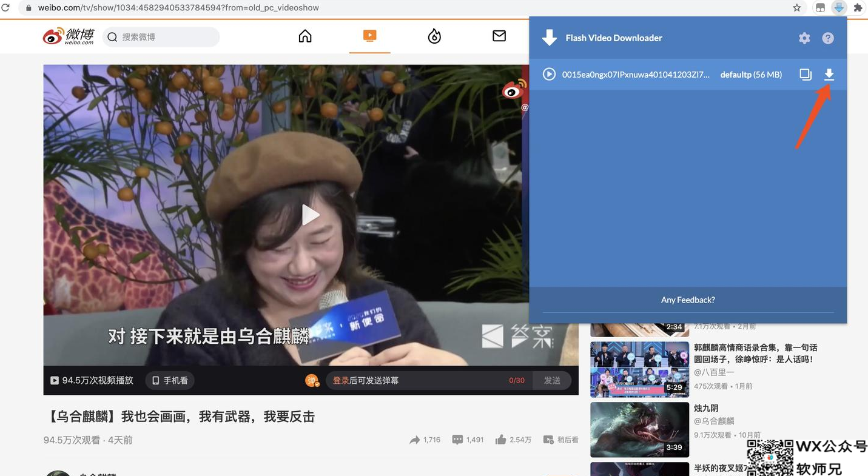Click 登录 link in danmaku bar
The image size is (868, 476).
click(x=341, y=380)
